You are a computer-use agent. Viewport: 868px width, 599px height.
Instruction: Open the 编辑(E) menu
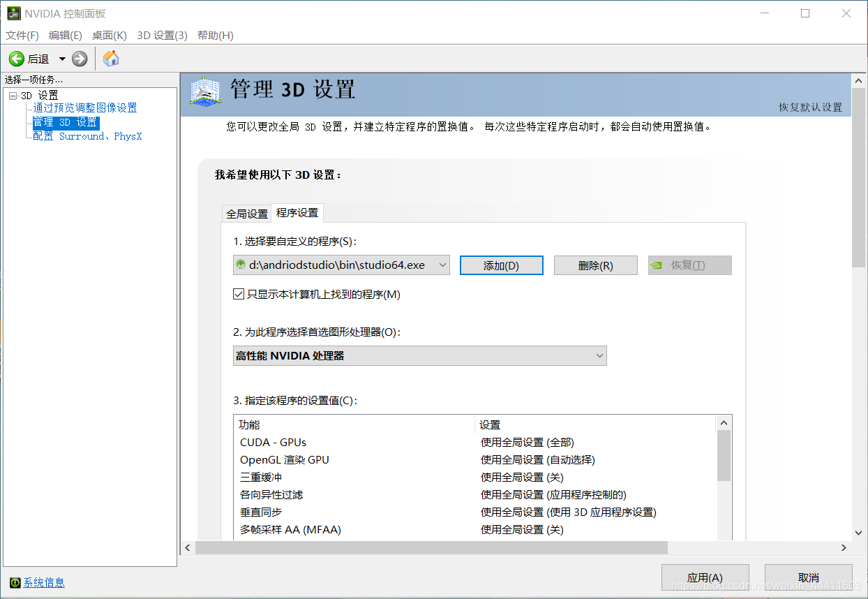66,35
